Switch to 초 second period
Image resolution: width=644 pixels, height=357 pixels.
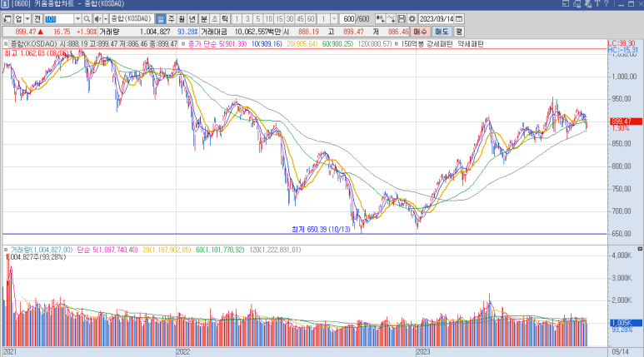tap(214, 19)
